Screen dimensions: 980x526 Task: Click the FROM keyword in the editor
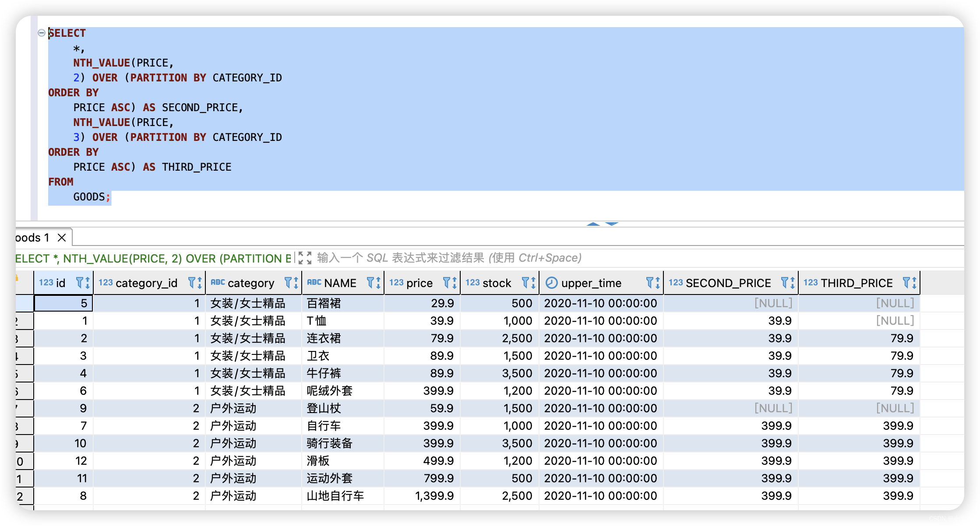pos(61,182)
